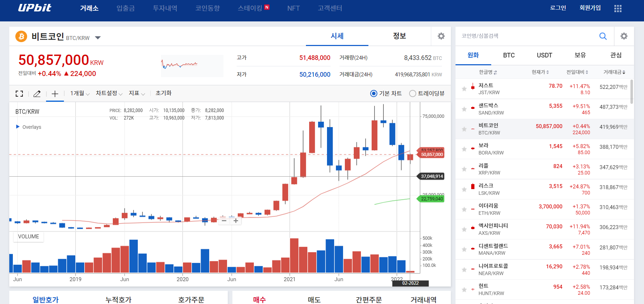Click the mini price sparkline thumbnail
This screenshot has width=644, height=304.
192,66
